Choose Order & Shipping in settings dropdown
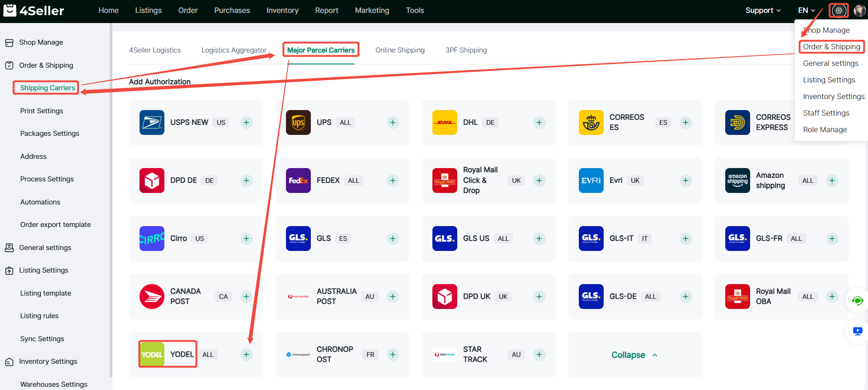868x390 pixels. [832, 47]
